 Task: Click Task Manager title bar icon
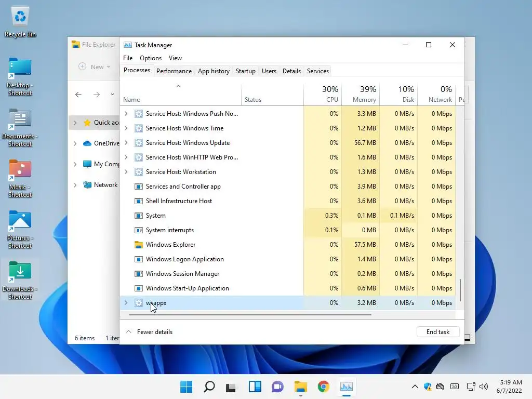128,45
